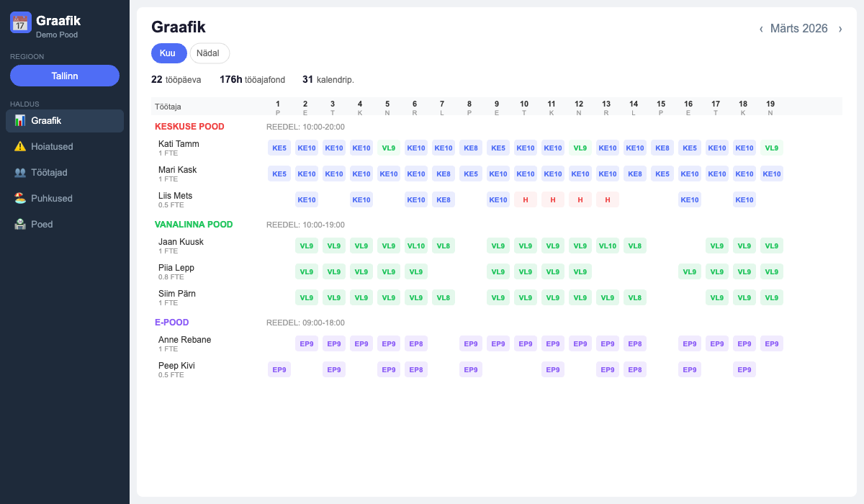This screenshot has width=864, height=504.
Task: Select the Kuu view toggle
Action: [168, 53]
